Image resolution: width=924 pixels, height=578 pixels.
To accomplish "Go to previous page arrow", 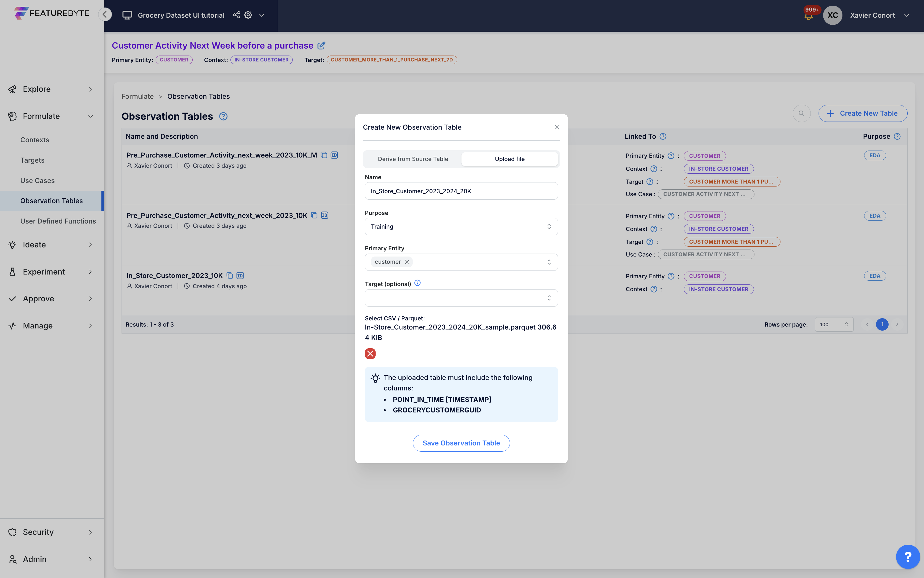I will (867, 324).
